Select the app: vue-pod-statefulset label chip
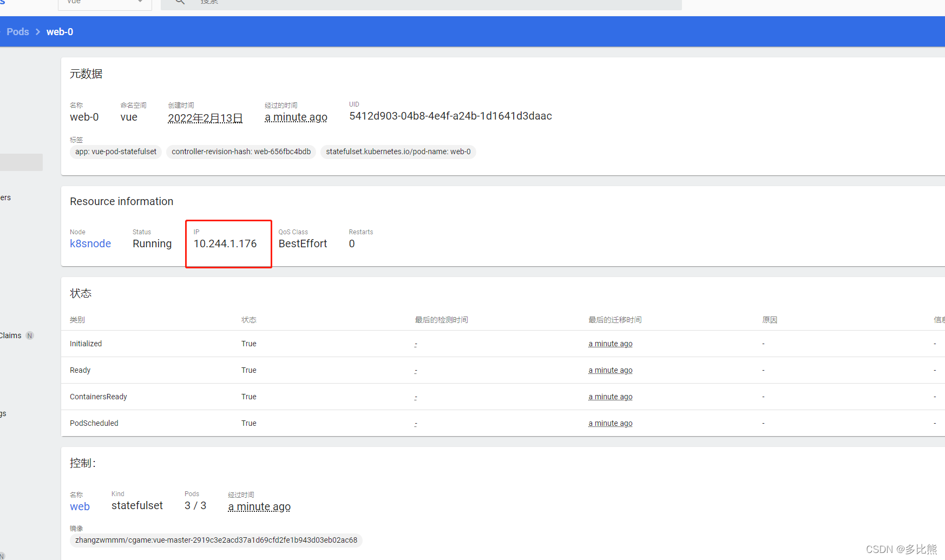Image resolution: width=945 pixels, height=560 pixels. click(x=116, y=151)
